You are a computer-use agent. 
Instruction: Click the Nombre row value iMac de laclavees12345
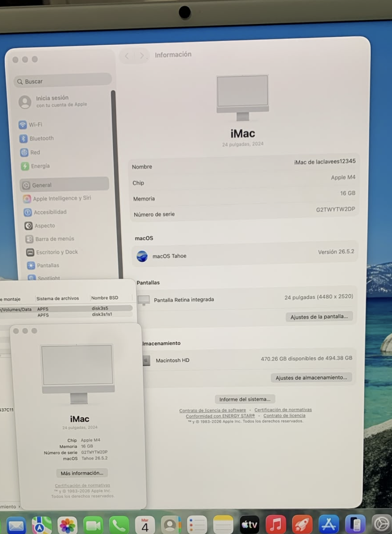pos(324,161)
